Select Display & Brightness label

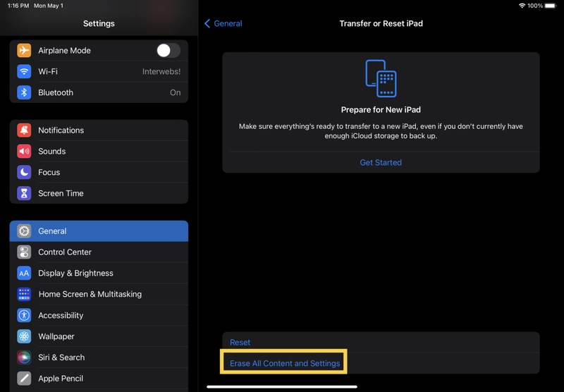pos(76,274)
